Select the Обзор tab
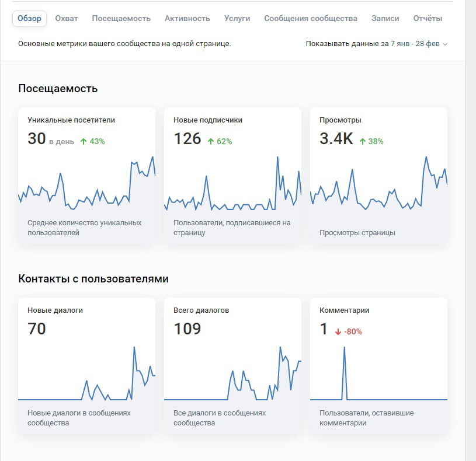 click(29, 19)
